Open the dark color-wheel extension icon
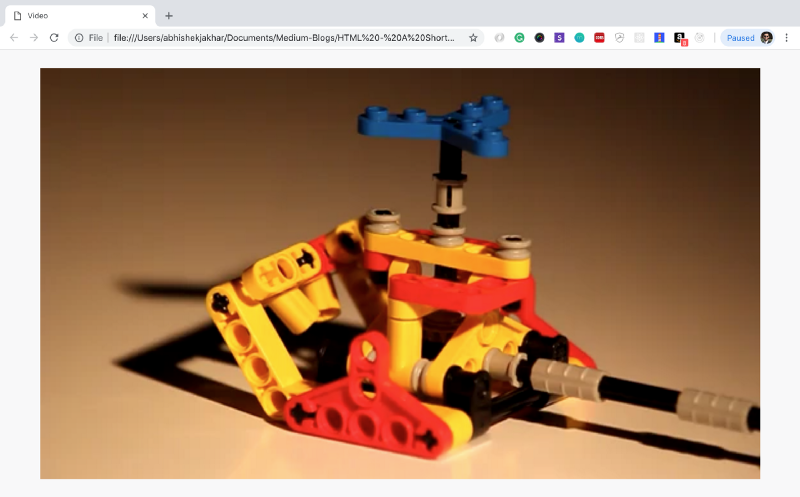This screenshot has height=497, width=800. pos(539,38)
